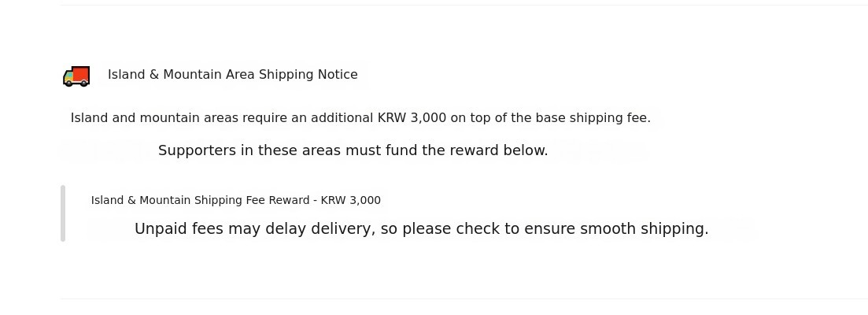The height and width of the screenshot is (315, 868).
Task: Open the Island & Mountain Shipping Fee Reward
Action: (235, 201)
